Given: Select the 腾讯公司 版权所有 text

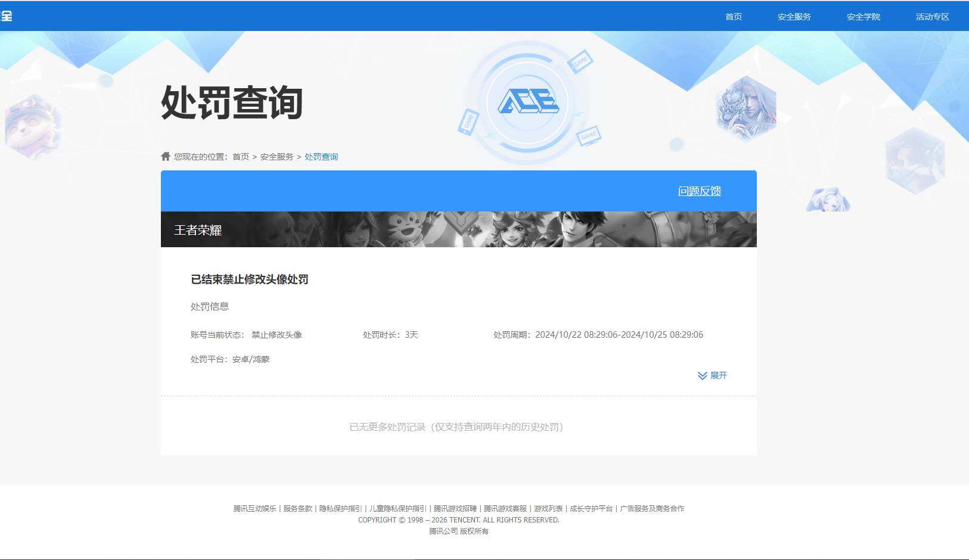Looking at the screenshot, I should [x=458, y=531].
